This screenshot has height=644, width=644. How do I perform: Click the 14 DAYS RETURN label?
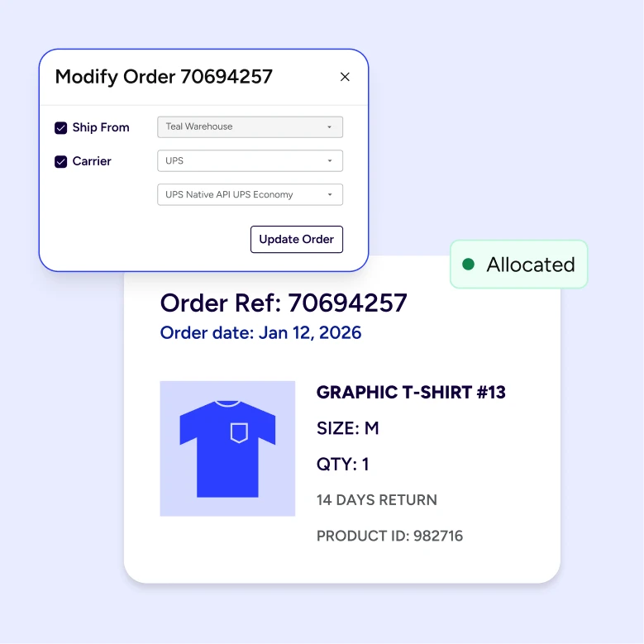point(377,500)
